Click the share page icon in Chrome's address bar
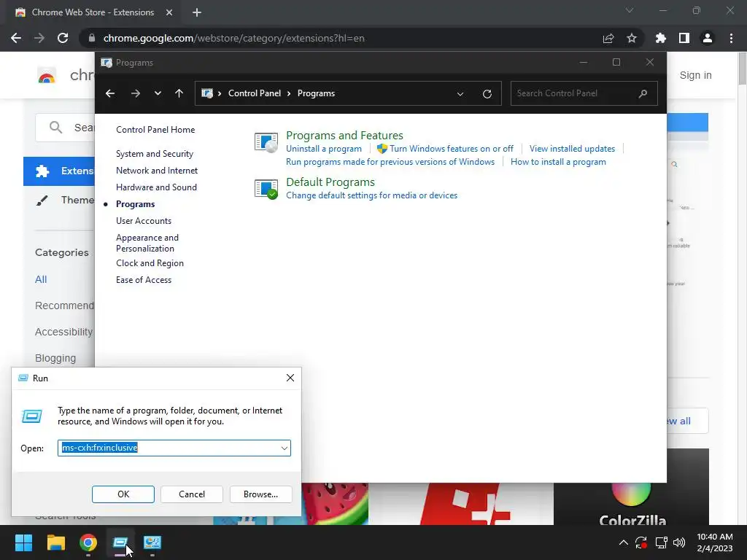The image size is (747, 560). pyautogui.click(x=608, y=38)
